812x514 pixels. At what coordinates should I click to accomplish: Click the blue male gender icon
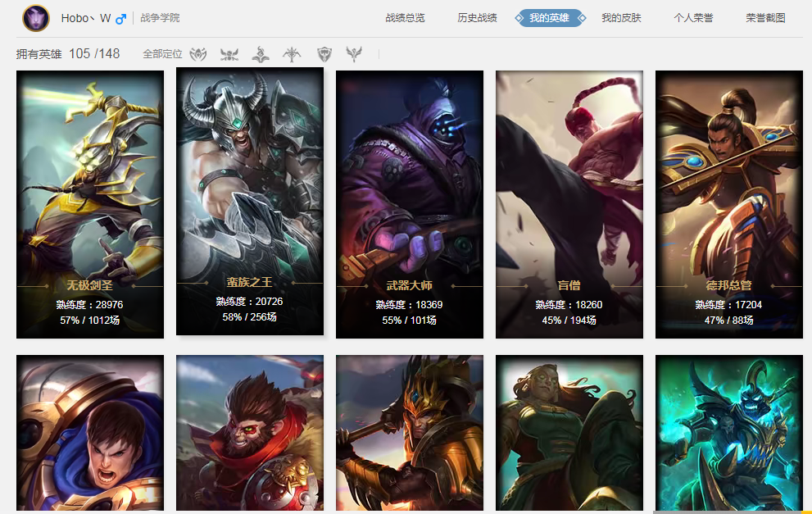pos(120,19)
